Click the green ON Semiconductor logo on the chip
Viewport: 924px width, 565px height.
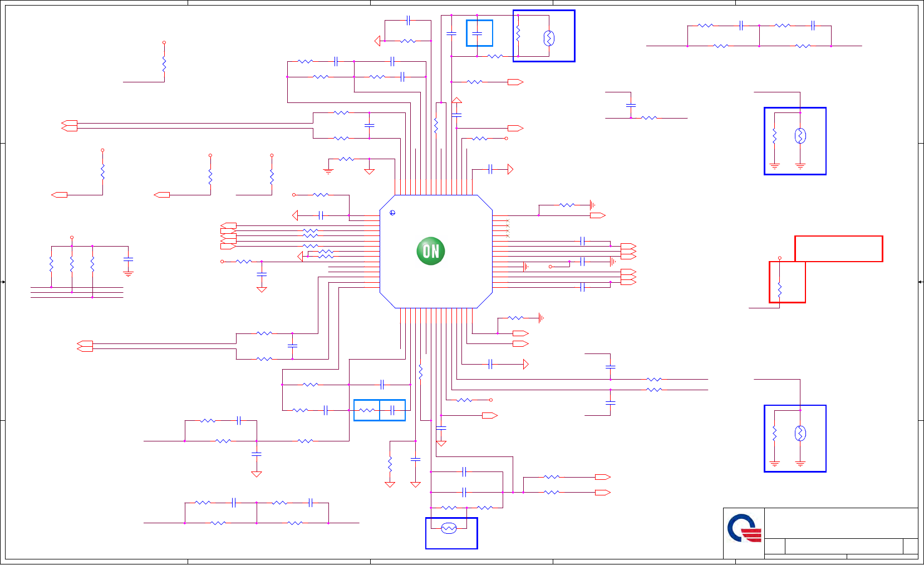[431, 251]
